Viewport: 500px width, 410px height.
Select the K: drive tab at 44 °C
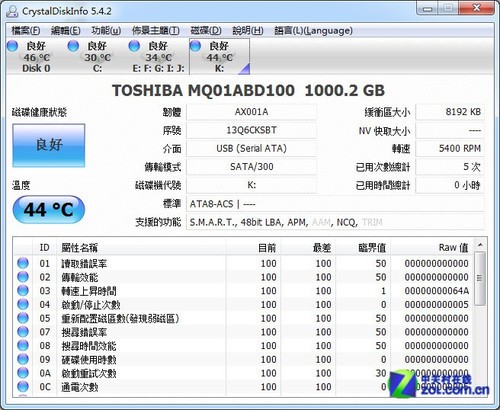(219, 56)
